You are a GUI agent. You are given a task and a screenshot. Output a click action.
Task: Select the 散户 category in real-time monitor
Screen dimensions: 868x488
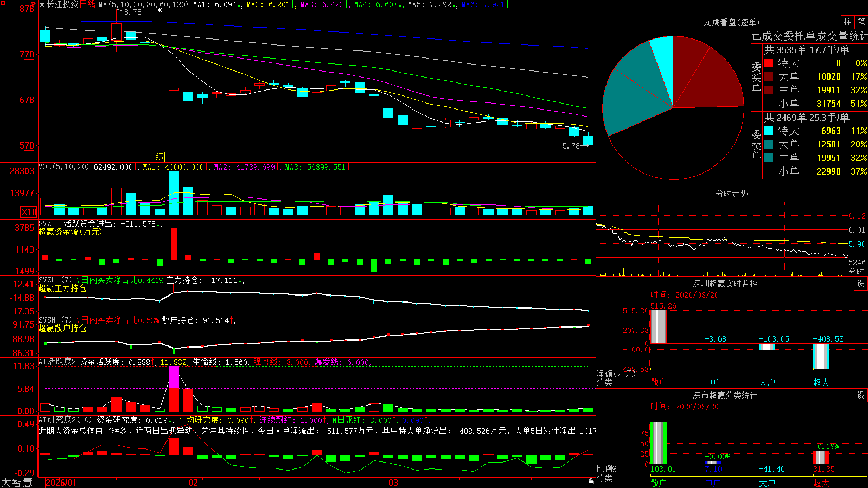659,382
